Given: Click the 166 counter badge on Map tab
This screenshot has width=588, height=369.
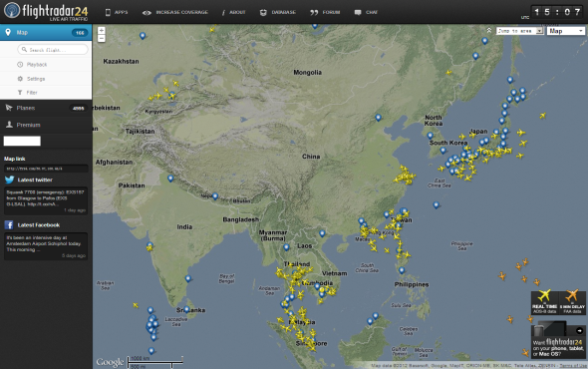Looking at the screenshot, I should click(80, 33).
